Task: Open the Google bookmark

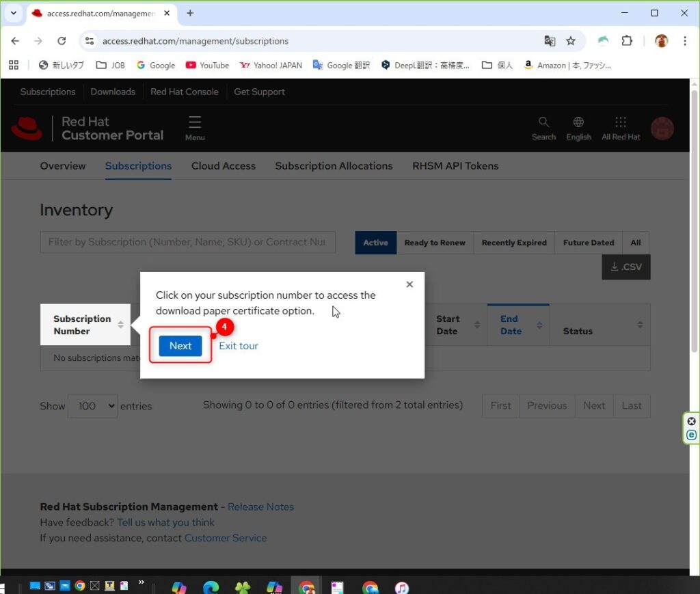Action: point(156,65)
